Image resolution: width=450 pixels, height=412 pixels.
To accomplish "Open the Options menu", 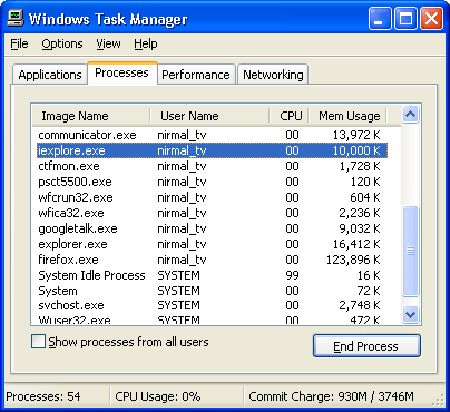I will [x=62, y=44].
